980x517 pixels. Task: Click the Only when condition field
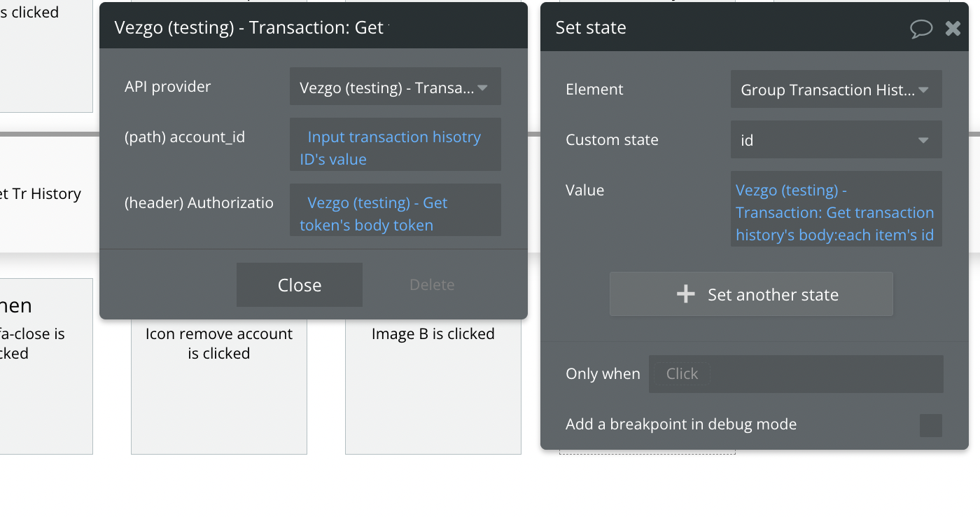(x=795, y=374)
